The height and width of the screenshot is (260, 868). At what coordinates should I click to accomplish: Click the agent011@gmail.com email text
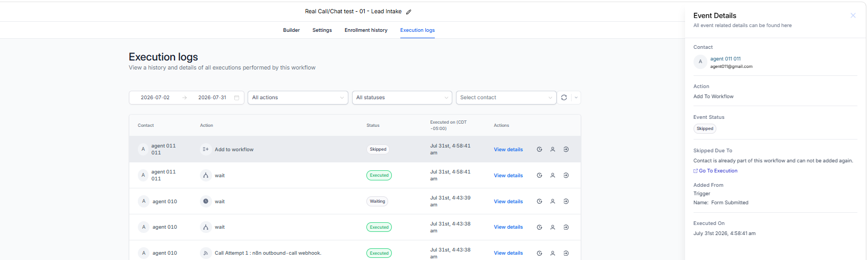tap(731, 67)
